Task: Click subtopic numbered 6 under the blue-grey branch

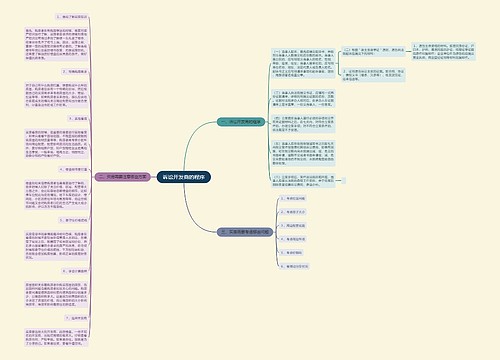Action: pos(294,266)
